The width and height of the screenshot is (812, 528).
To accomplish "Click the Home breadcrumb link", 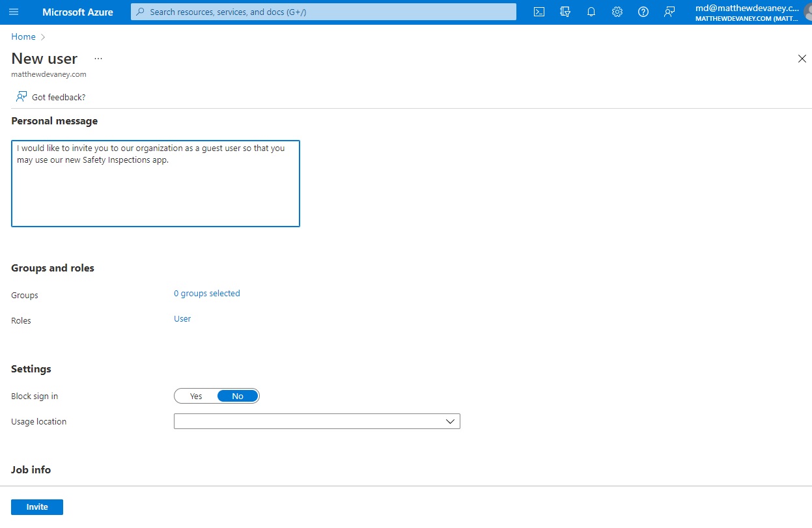I will point(23,36).
